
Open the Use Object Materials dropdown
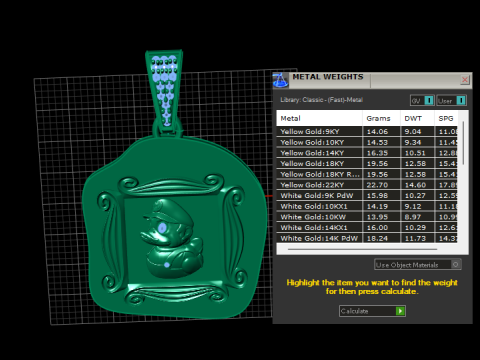tap(418, 265)
